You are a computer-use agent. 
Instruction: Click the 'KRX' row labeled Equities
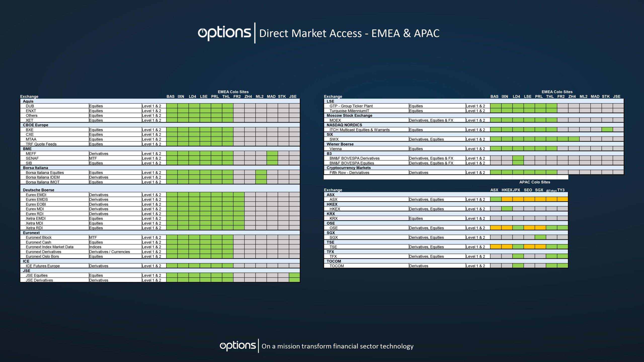(446, 218)
